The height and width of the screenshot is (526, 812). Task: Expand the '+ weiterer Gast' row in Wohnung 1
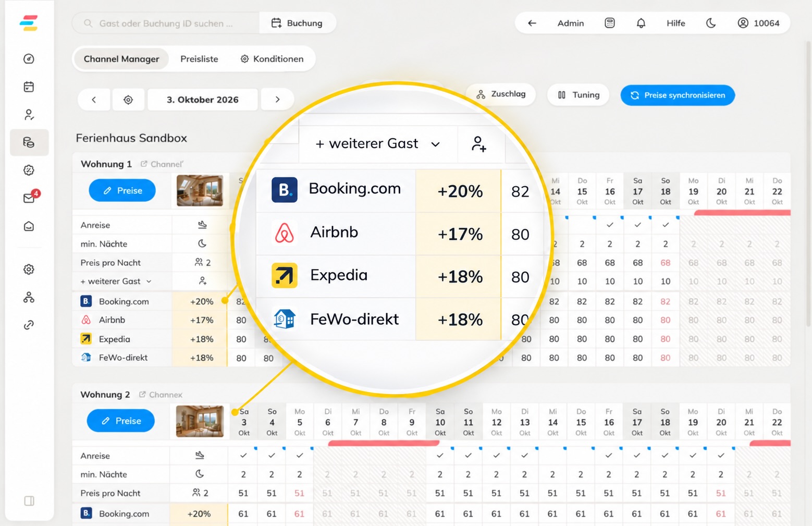(x=116, y=282)
